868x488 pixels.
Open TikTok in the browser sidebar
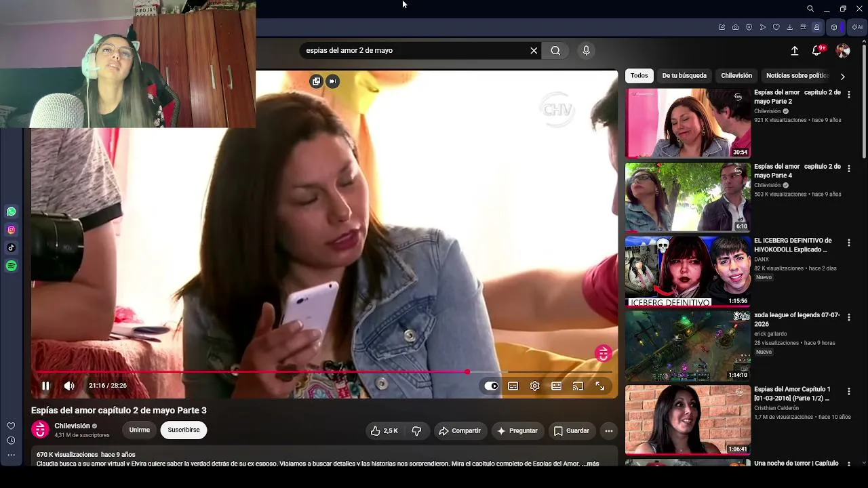pyautogui.click(x=12, y=248)
